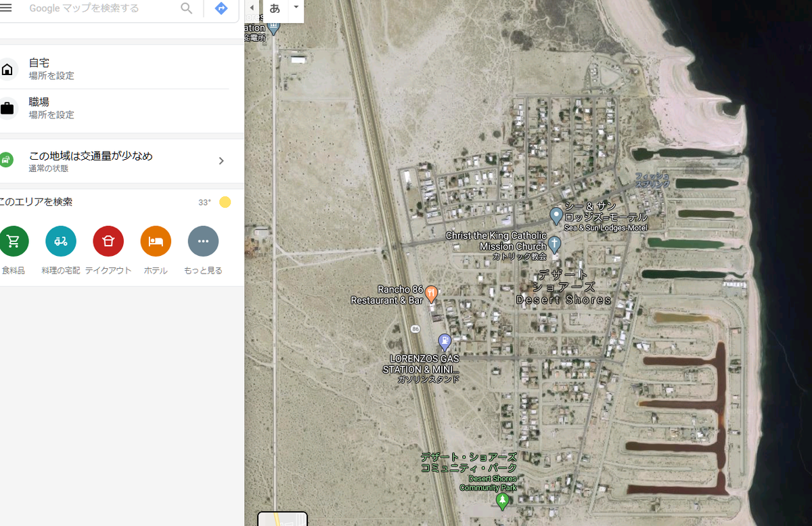Click the あ input method button

point(275,9)
